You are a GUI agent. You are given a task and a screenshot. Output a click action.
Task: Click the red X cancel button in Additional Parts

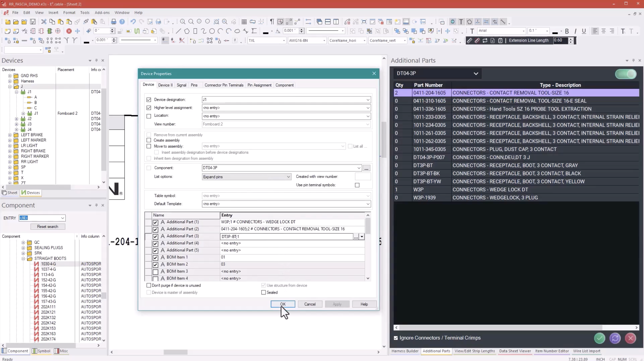tap(631, 338)
